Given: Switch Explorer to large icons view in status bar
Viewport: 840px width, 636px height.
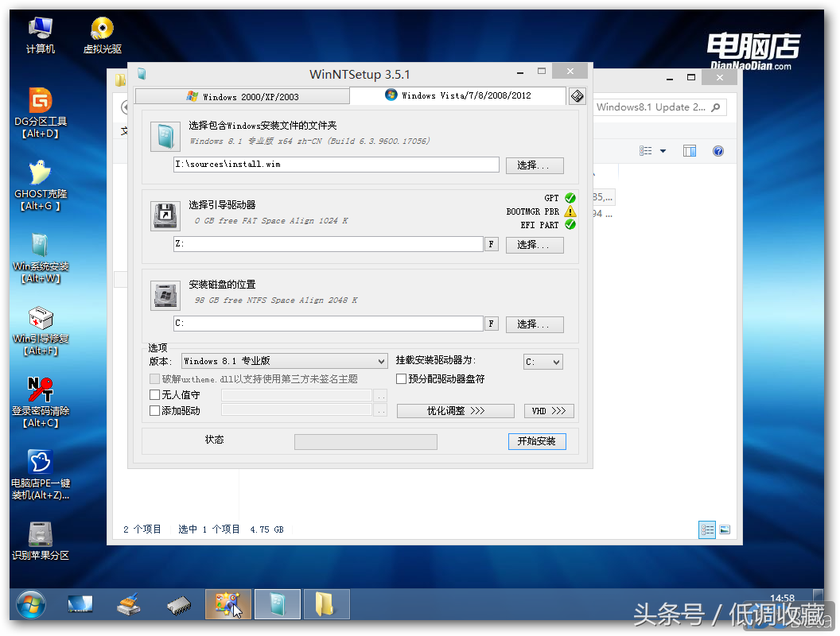Looking at the screenshot, I should (x=725, y=529).
